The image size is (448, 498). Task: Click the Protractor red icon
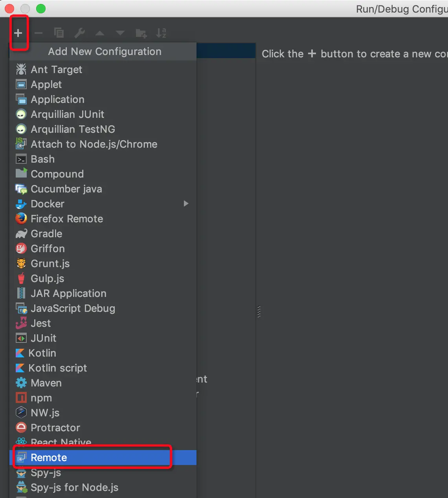point(21,428)
